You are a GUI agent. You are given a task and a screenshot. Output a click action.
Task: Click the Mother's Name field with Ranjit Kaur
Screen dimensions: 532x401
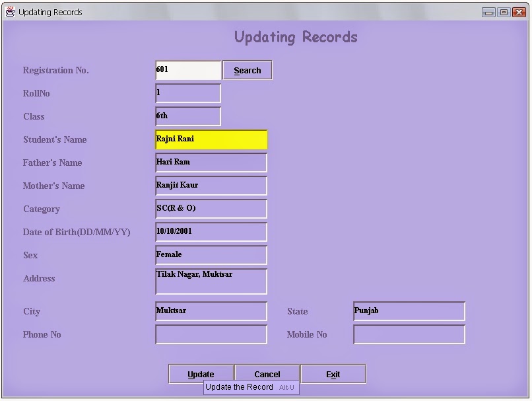click(211, 186)
